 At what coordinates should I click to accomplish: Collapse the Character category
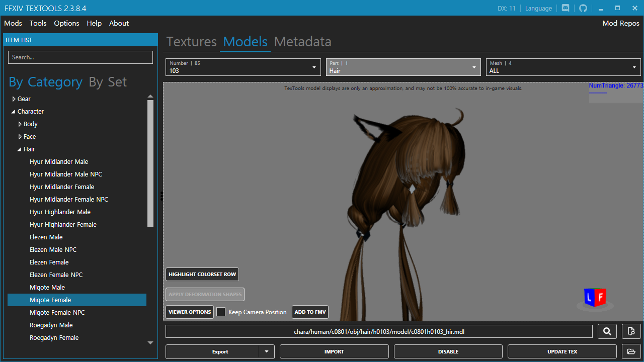pos(14,112)
